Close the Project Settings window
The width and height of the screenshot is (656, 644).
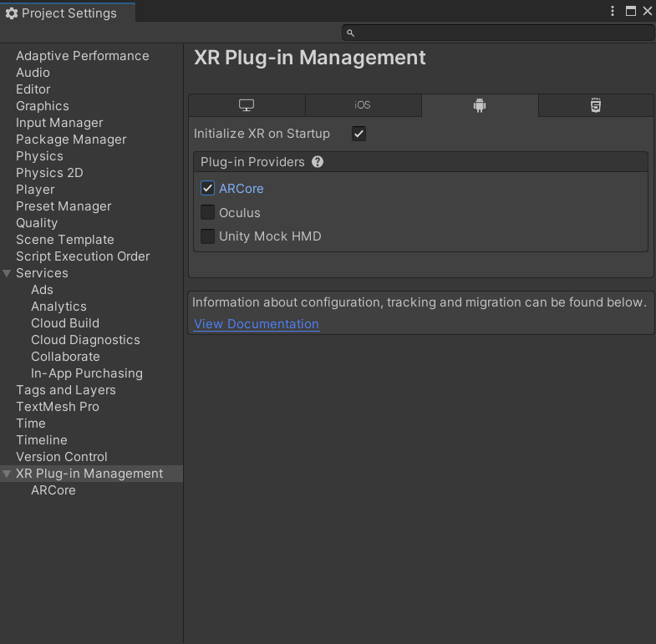pos(647,11)
